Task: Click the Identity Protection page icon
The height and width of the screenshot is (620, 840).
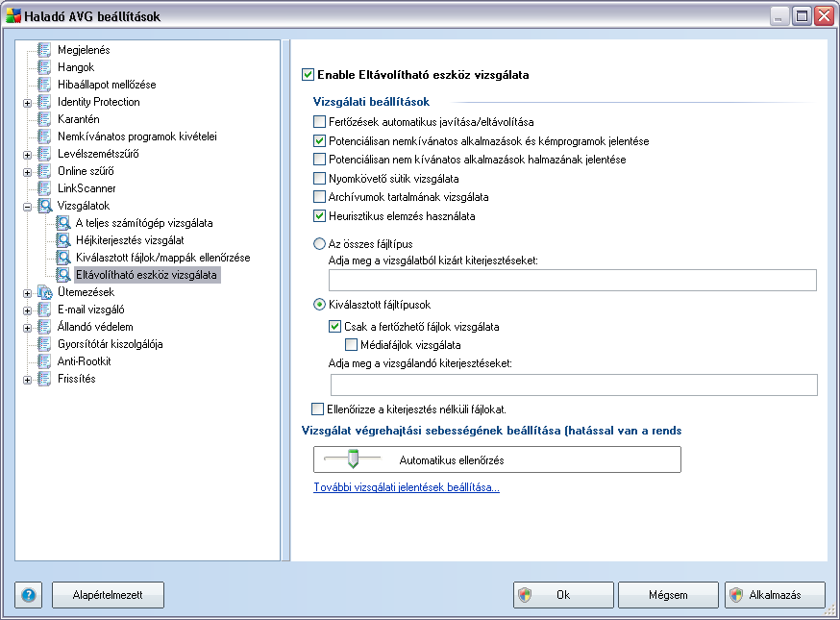Action: click(x=44, y=102)
